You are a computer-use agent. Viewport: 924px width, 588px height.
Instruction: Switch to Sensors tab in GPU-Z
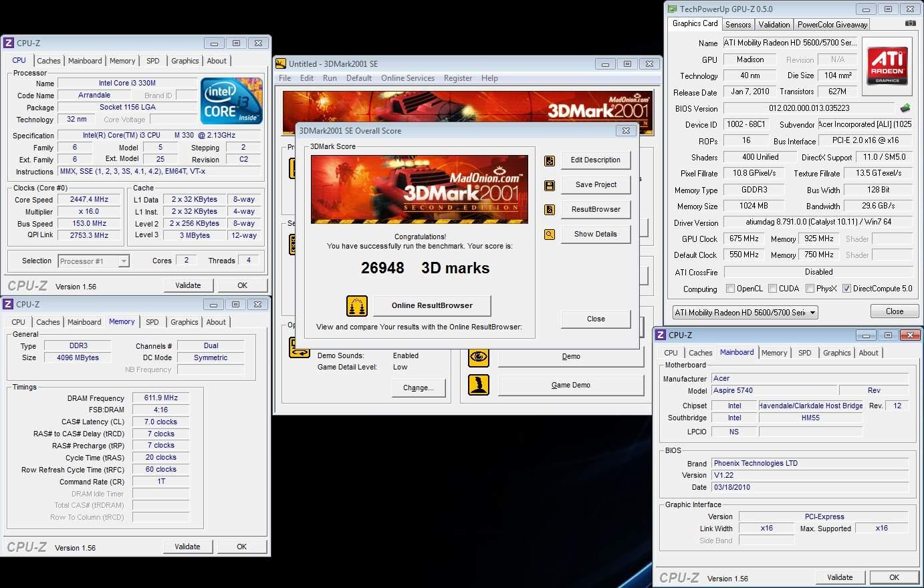tap(738, 25)
